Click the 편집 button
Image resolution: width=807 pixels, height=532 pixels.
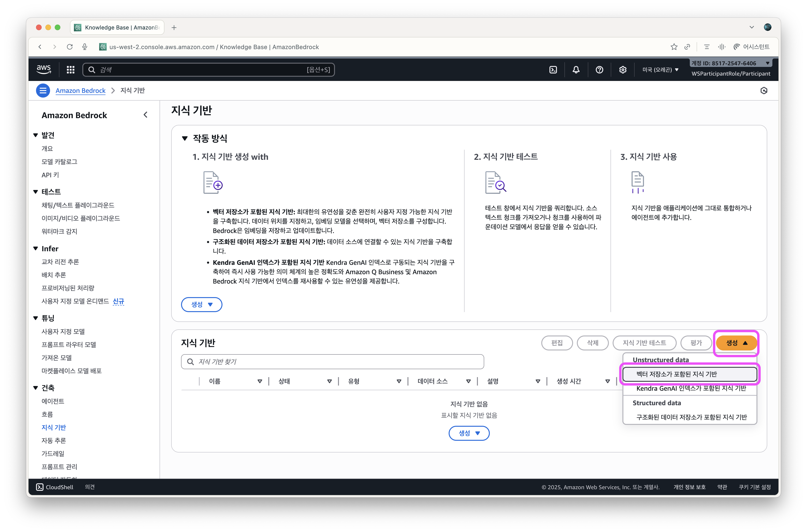click(x=557, y=343)
